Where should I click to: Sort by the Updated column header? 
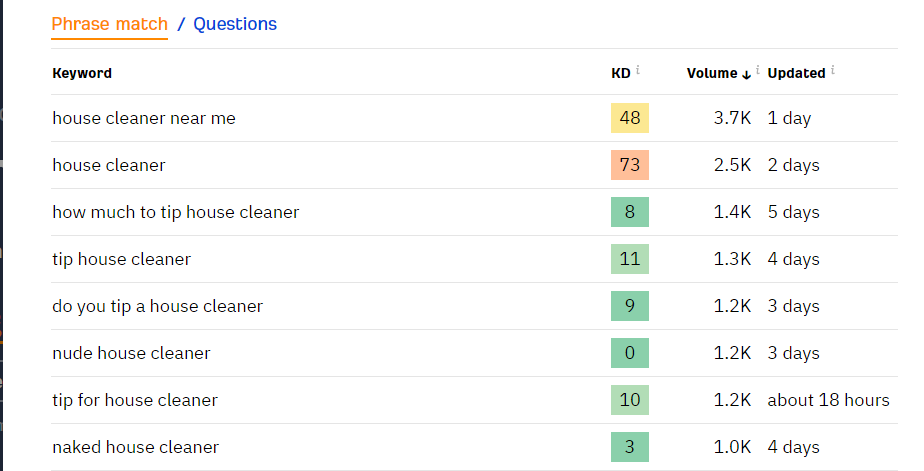pyautogui.click(x=796, y=73)
